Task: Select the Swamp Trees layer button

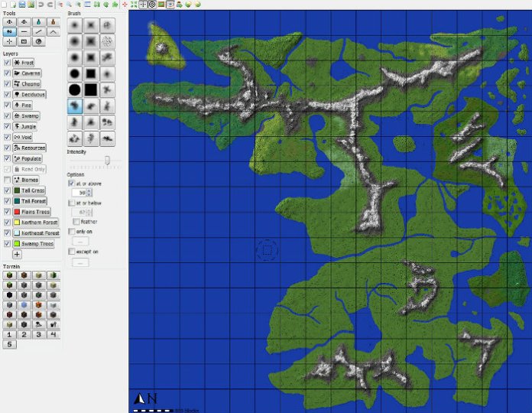Action: 34,244
